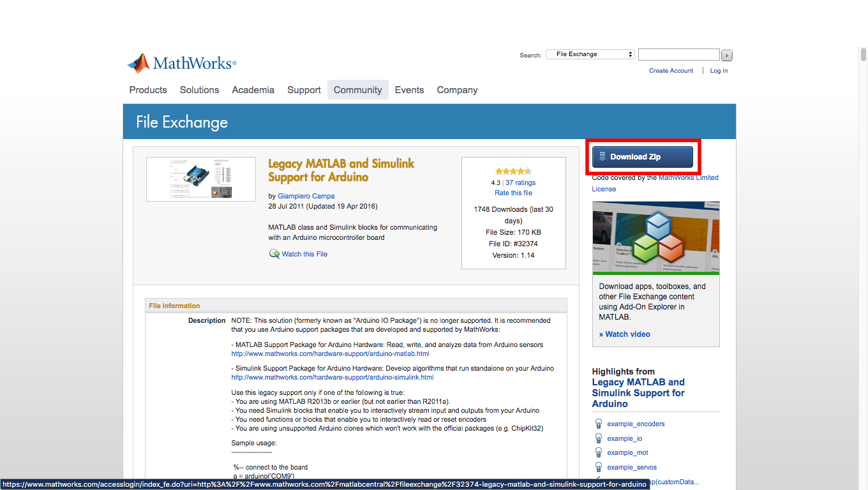
Task: Click the lightbulb icon beside example_mot
Action: point(599,452)
